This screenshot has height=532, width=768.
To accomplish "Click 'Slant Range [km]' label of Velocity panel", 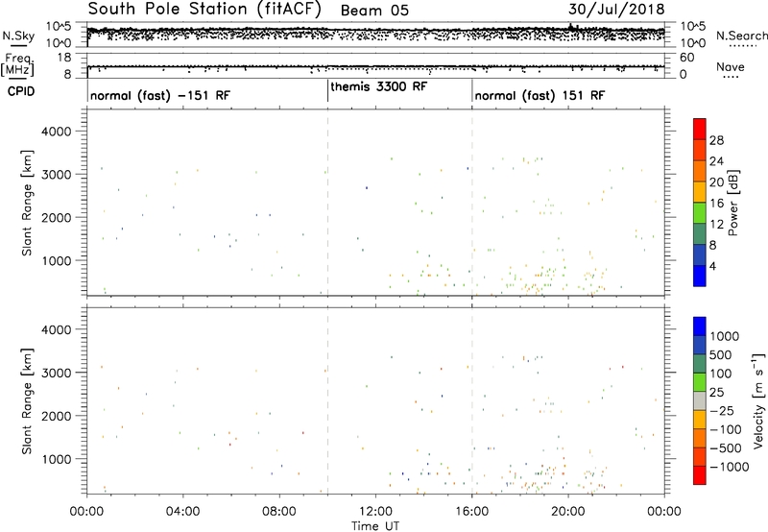I will [x=27, y=401].
